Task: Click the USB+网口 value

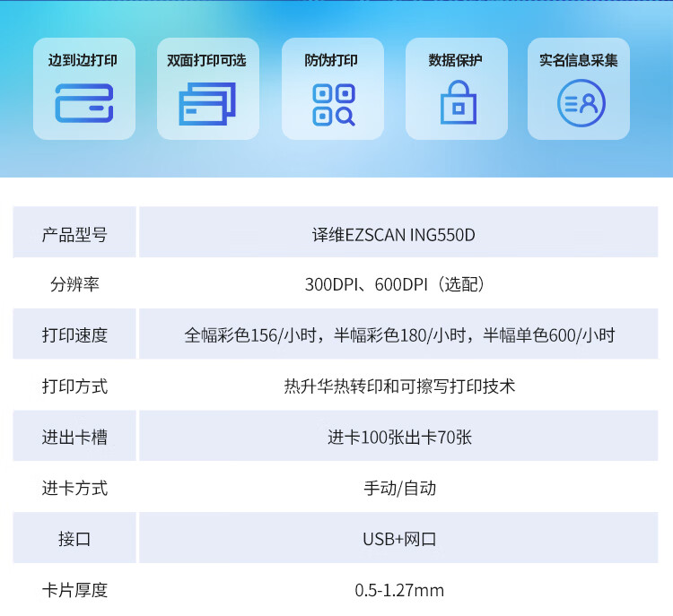Action: 399,539
